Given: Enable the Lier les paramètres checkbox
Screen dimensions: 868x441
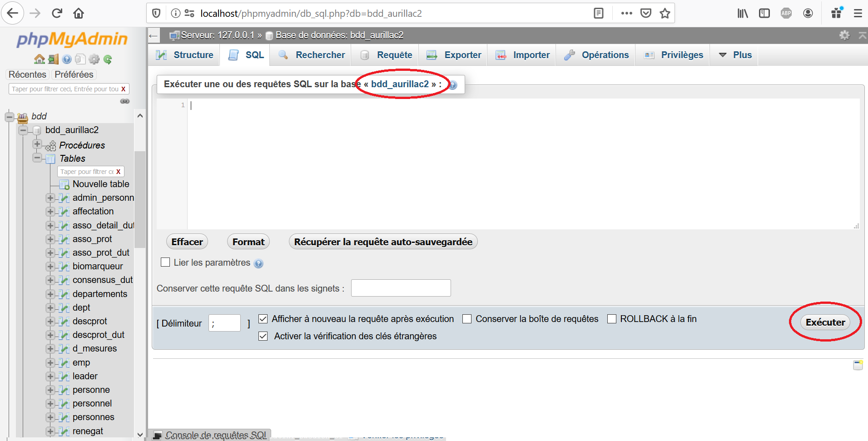Looking at the screenshot, I should (x=166, y=263).
